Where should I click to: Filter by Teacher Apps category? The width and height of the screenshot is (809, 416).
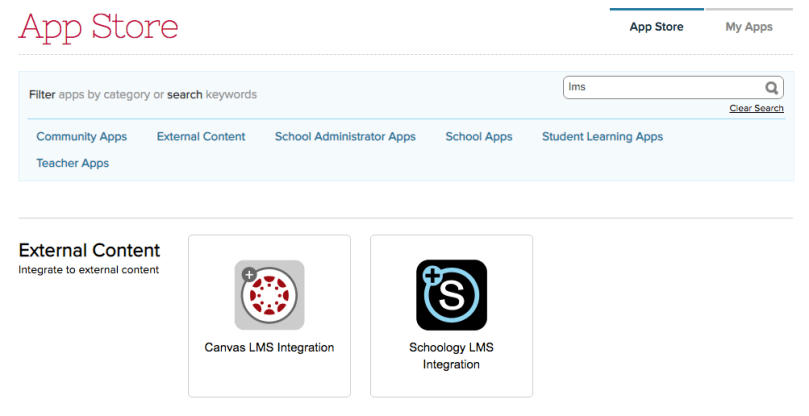coord(73,163)
